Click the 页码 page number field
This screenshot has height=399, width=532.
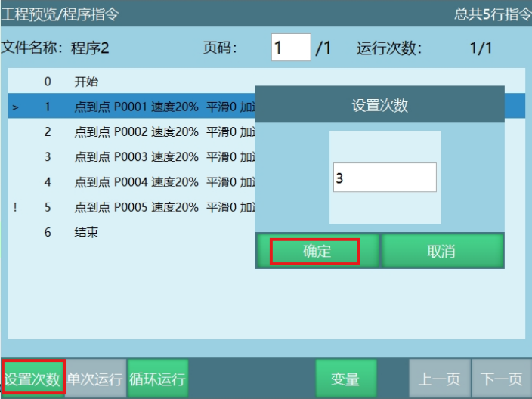pyautogui.click(x=291, y=48)
